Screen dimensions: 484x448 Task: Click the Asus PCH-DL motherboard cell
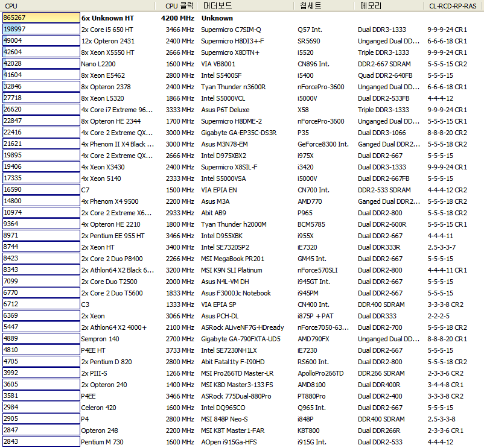coord(220,316)
